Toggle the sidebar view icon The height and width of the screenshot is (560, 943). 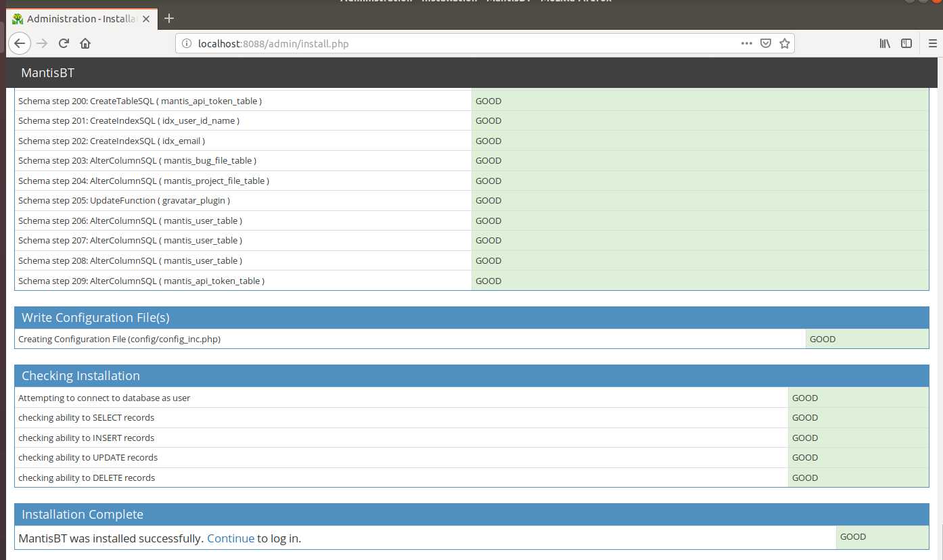(x=906, y=43)
